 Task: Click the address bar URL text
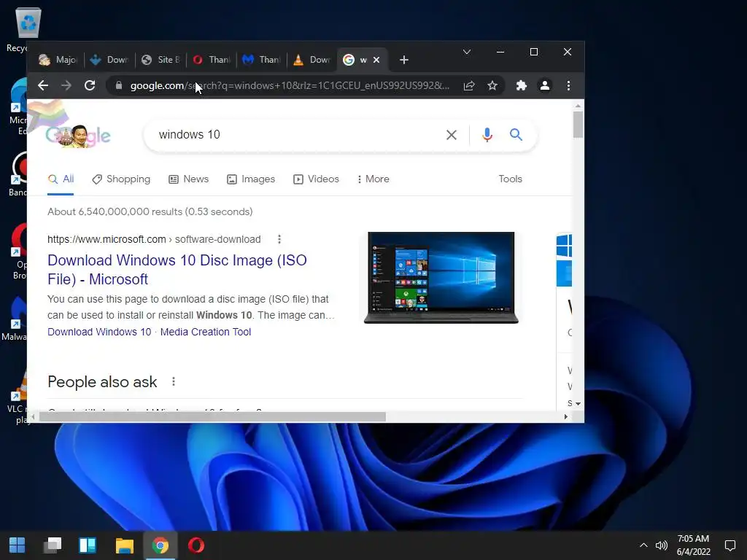point(290,86)
